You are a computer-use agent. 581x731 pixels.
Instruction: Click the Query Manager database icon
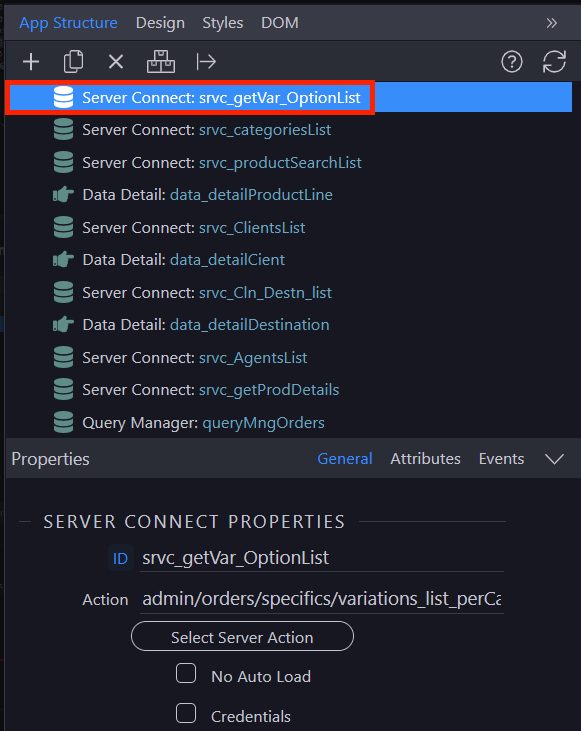click(63, 422)
